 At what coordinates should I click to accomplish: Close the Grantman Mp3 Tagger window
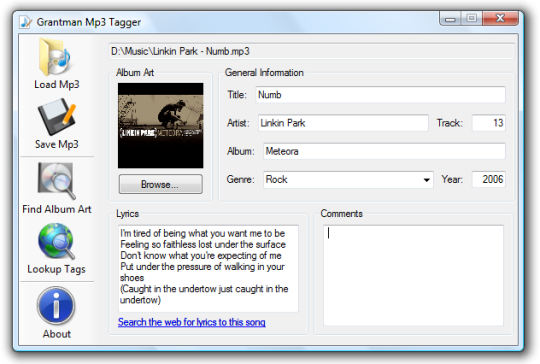(500, 19)
